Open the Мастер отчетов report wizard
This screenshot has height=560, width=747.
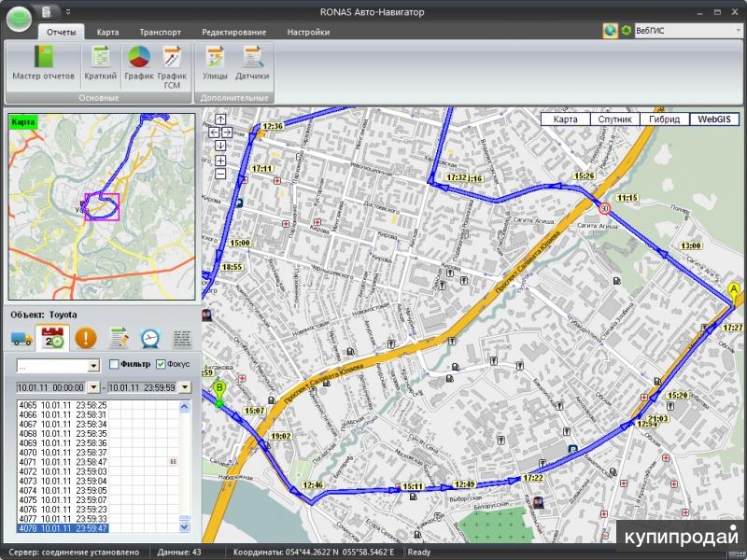43,63
